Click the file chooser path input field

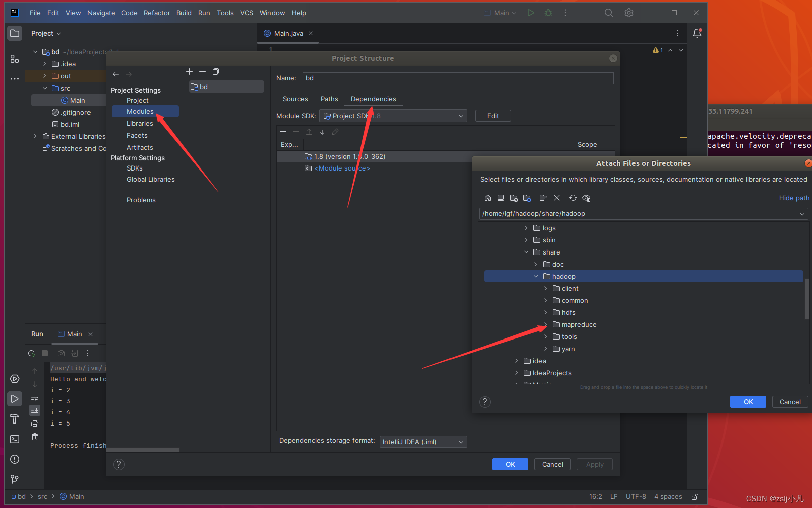[638, 214]
